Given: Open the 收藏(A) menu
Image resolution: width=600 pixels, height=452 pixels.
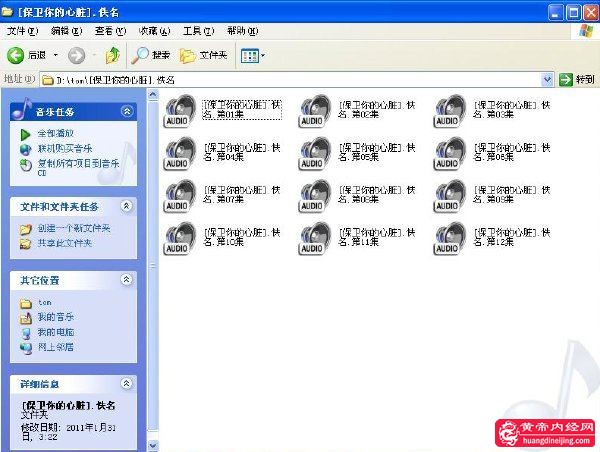Looking at the screenshot, I should (155, 31).
